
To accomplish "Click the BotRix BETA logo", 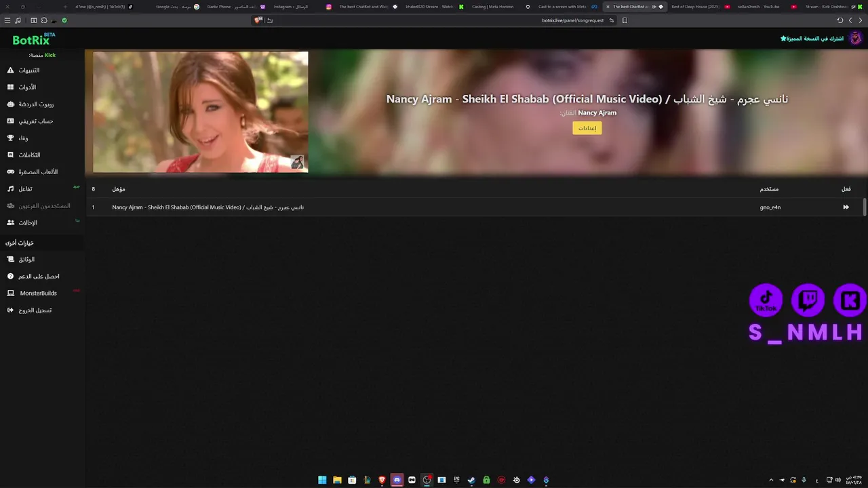I will tap(34, 39).
